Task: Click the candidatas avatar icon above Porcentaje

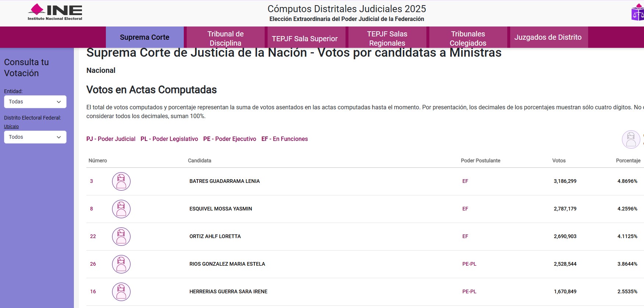Action: click(631, 139)
